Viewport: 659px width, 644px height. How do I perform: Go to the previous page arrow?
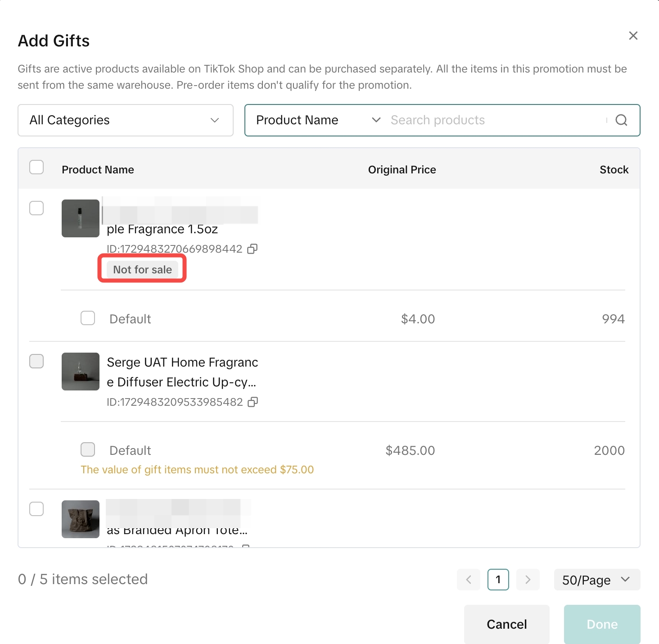(469, 580)
